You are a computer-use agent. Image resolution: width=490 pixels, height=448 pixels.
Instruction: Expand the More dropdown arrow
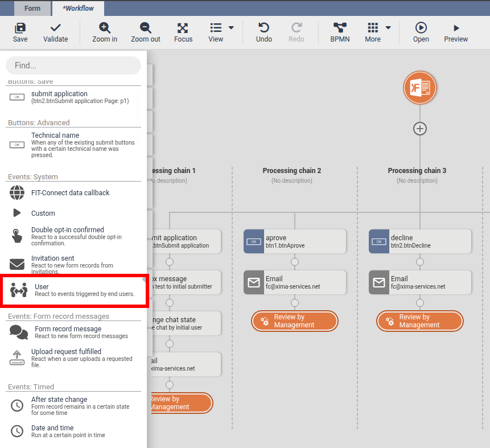pos(388,28)
